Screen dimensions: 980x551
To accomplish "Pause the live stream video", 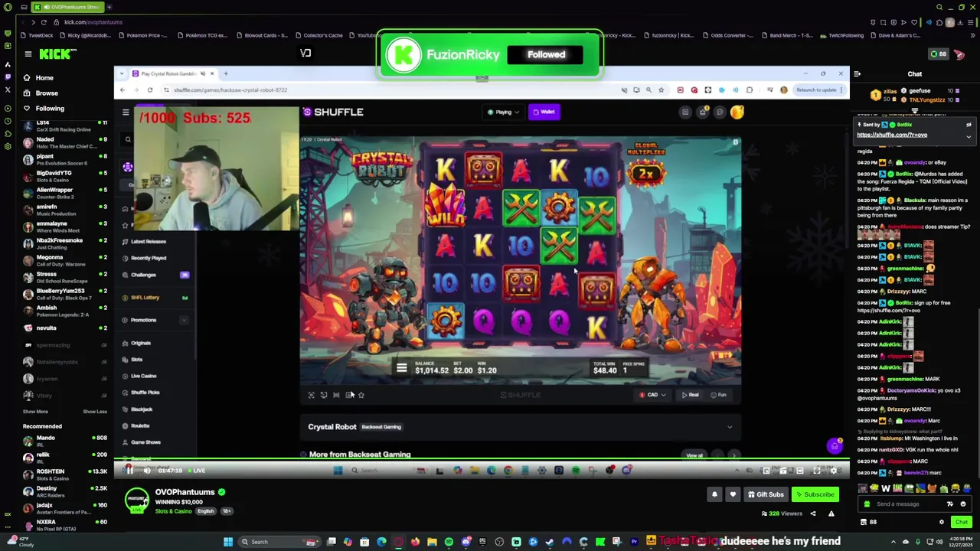I will coord(129,471).
